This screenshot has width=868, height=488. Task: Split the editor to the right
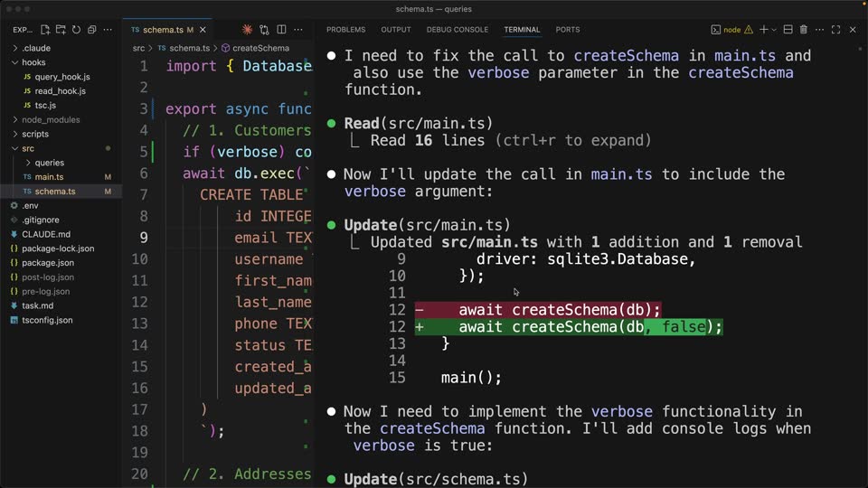(x=281, y=29)
